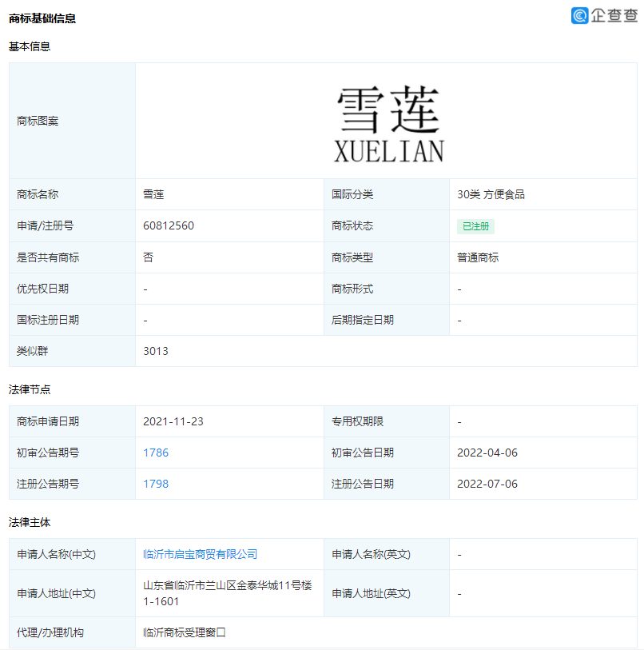Click the 申请人名称(英文) field label

pos(372,554)
